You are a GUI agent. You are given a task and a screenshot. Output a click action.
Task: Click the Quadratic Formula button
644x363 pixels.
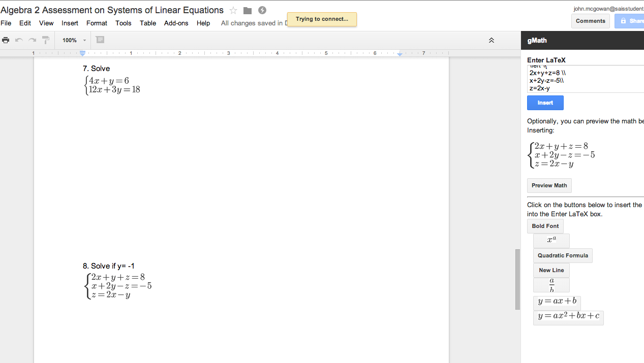coord(563,255)
